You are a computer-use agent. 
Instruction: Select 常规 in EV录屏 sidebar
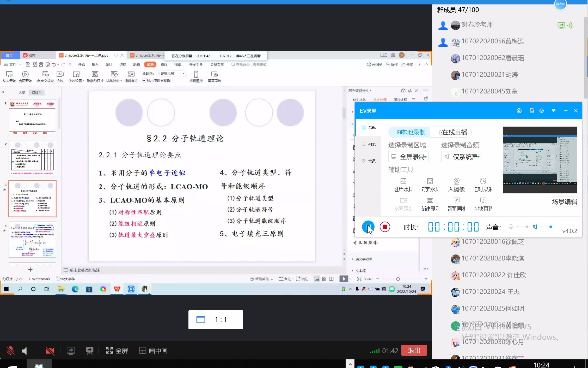point(369,128)
